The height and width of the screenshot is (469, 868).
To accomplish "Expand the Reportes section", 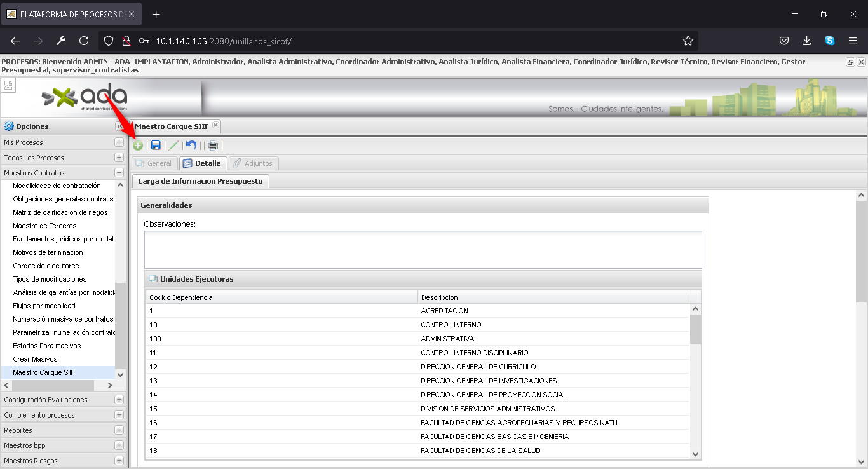I will click(119, 430).
